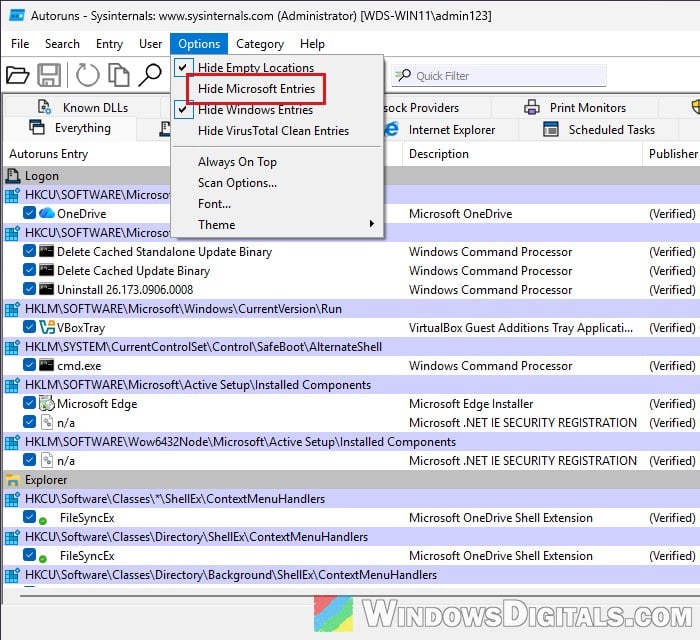
Task: Open the File menu
Action: coord(20,44)
